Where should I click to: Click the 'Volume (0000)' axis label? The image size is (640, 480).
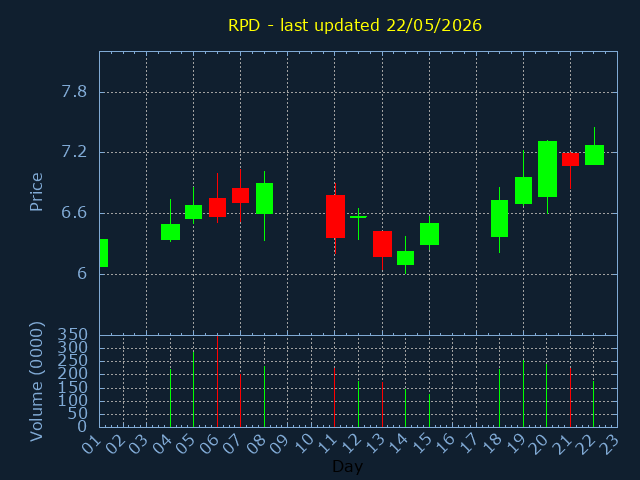[x=36, y=382]
